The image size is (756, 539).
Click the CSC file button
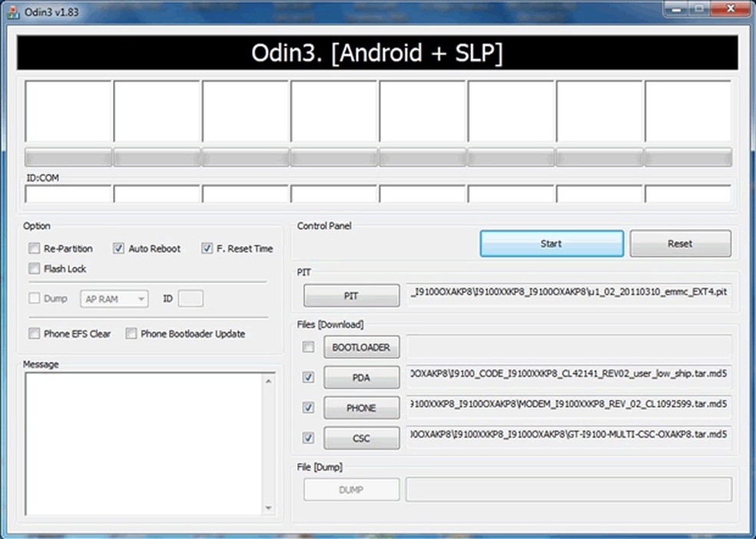tap(361, 438)
